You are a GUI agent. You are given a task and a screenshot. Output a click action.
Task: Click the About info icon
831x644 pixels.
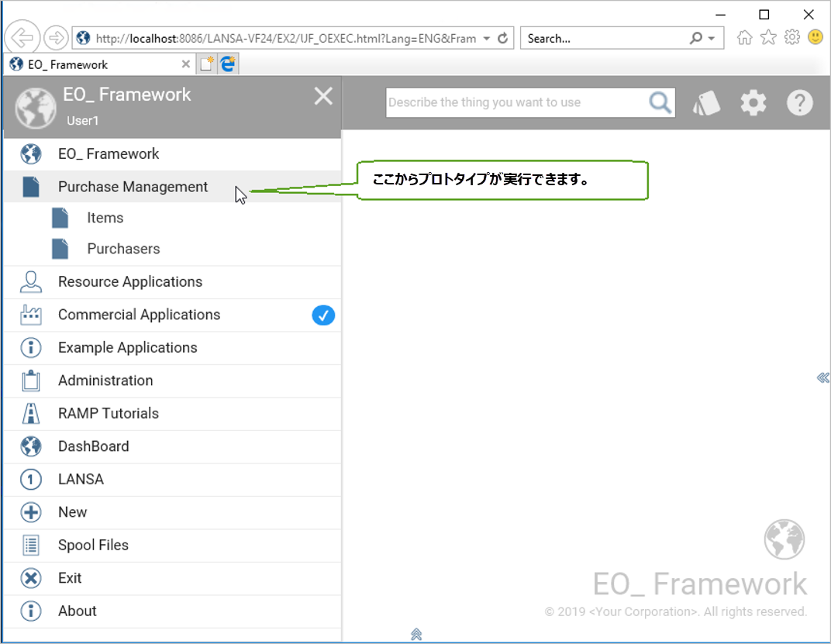(31, 611)
